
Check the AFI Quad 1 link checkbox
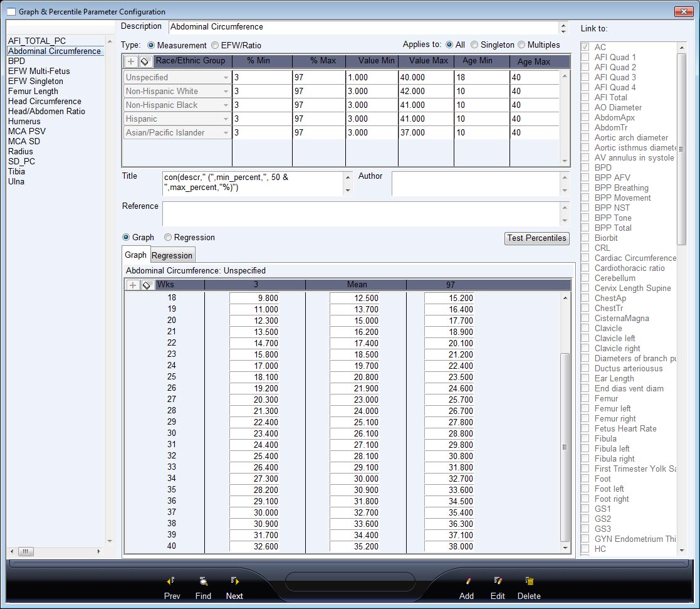(x=585, y=56)
